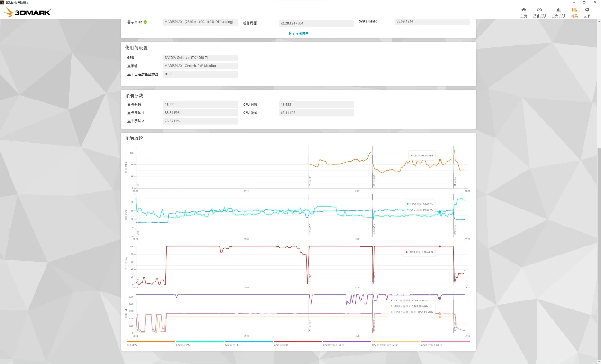This screenshot has width=601, height=364.
Task: Click the orange data point on the FPS chart
Action: pyautogui.click(x=440, y=160)
